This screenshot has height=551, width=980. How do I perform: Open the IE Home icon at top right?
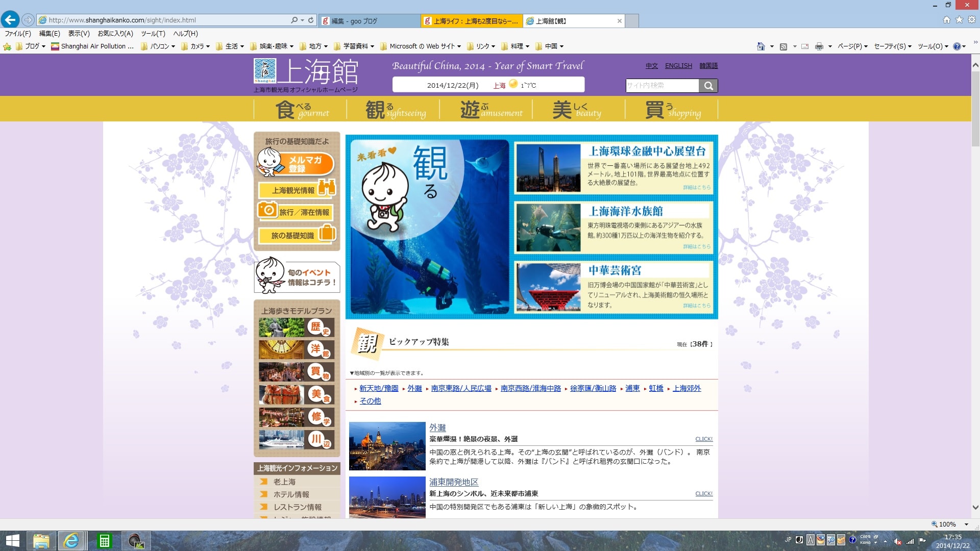pos(947,20)
